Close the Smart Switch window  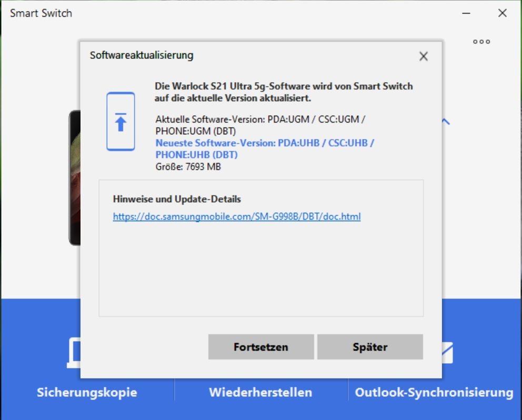(x=503, y=13)
